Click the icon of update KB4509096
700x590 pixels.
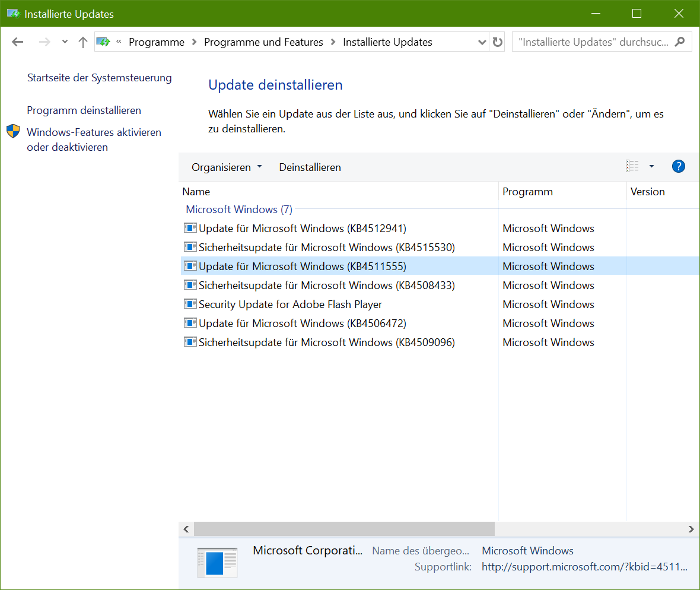(190, 342)
